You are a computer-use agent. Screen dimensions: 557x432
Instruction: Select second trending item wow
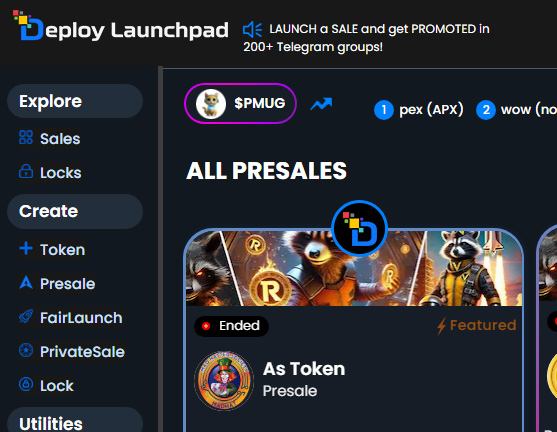(517, 110)
